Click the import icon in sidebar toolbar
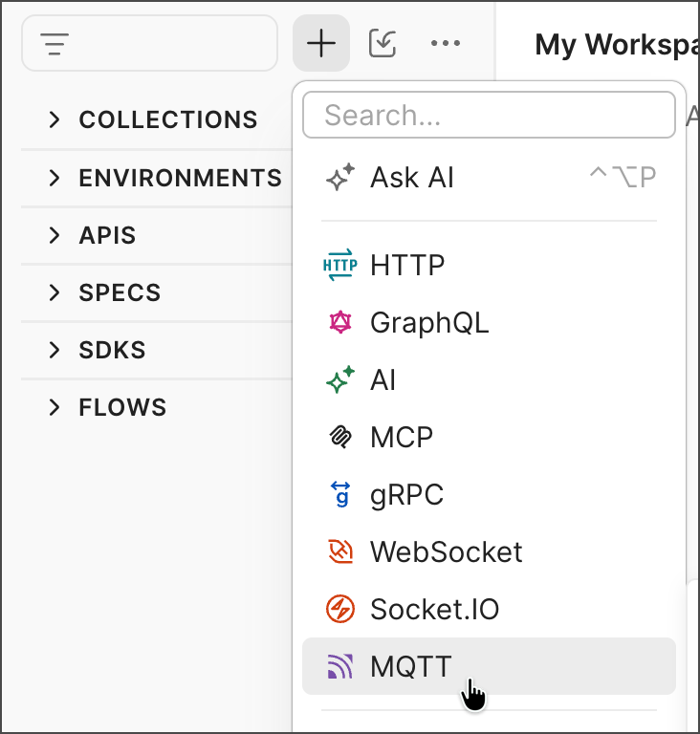The height and width of the screenshot is (734, 700). [383, 43]
